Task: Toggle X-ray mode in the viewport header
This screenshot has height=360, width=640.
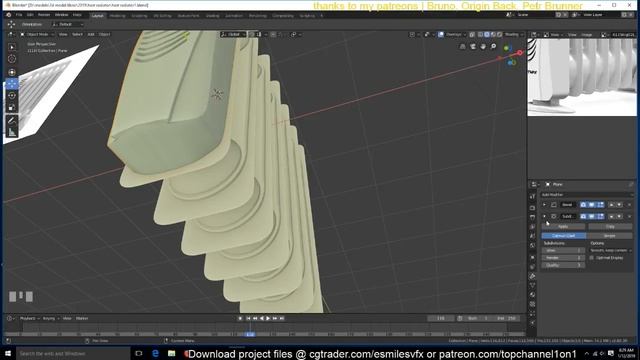Action: pyautogui.click(x=472, y=35)
